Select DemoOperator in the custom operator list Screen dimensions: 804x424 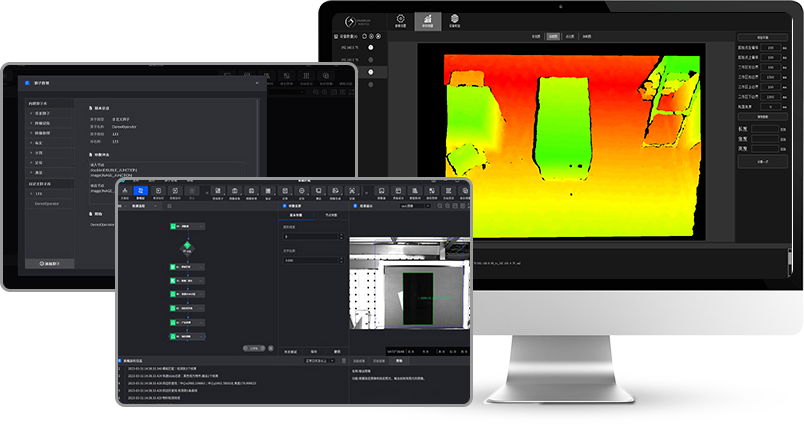pos(48,203)
